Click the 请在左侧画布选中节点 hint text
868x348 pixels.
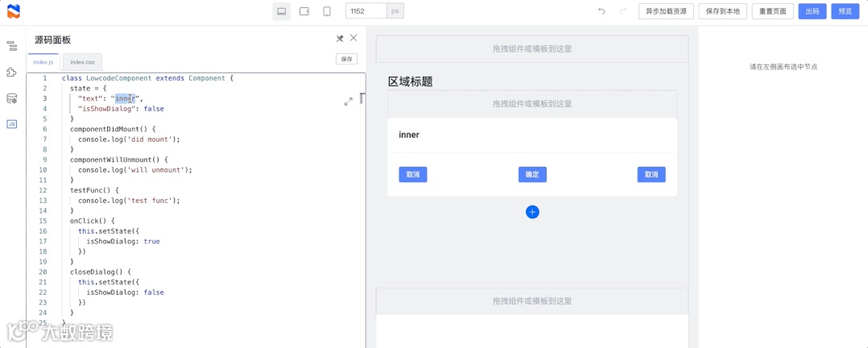pos(783,67)
